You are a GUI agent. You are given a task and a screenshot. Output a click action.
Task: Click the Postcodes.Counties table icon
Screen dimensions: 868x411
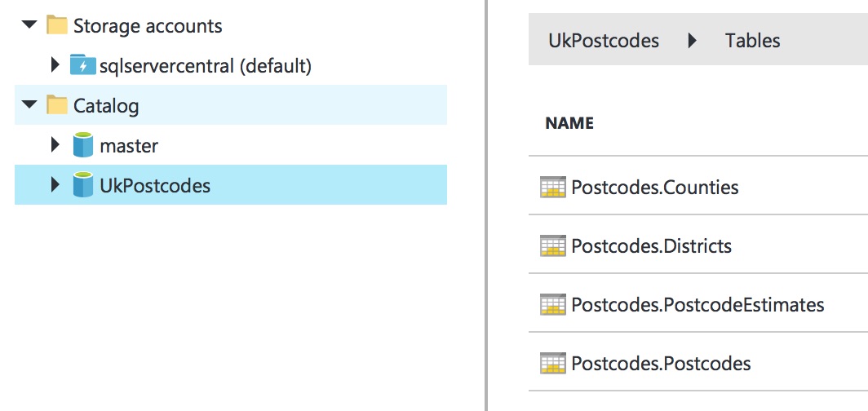coord(553,188)
